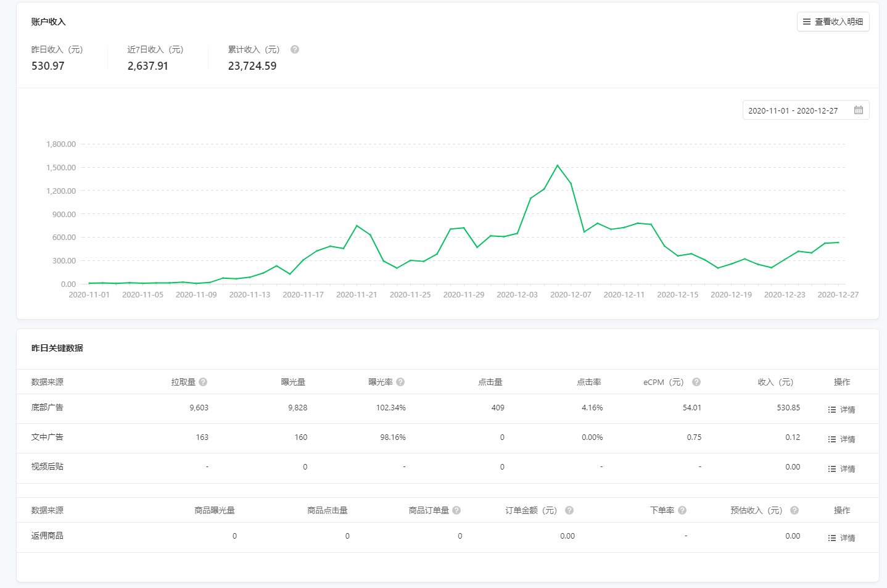Open 详情 for 底部广告 row
The height and width of the screenshot is (588, 887).
point(842,410)
